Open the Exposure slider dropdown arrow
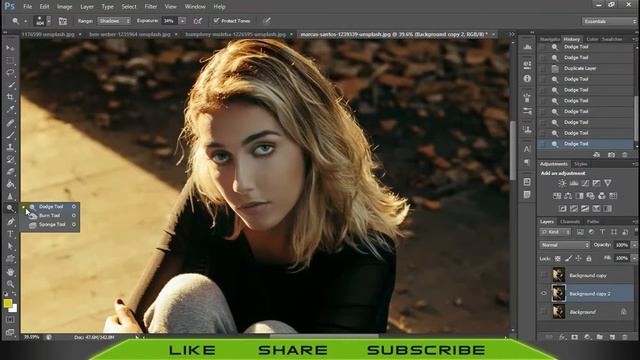 [x=182, y=21]
